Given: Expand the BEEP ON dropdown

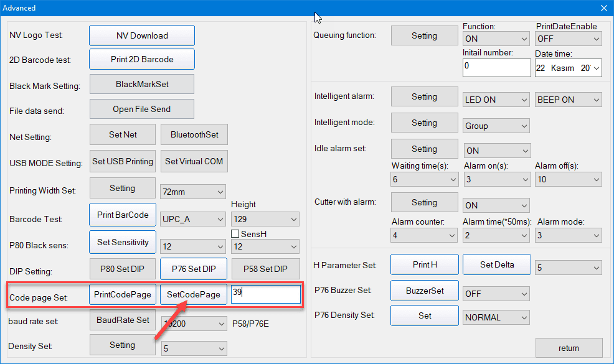Looking at the screenshot, I should click(568, 100).
